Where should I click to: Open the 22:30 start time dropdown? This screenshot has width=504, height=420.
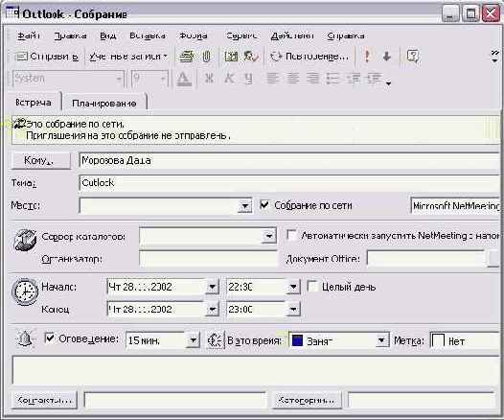[x=293, y=287]
